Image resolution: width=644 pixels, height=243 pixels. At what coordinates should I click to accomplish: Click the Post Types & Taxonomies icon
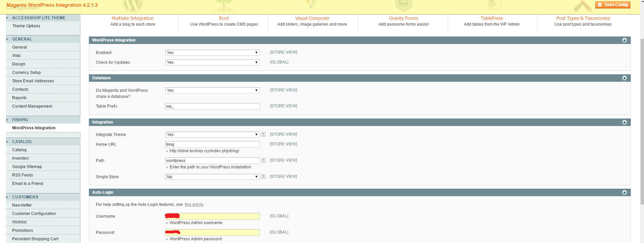(x=583, y=6)
